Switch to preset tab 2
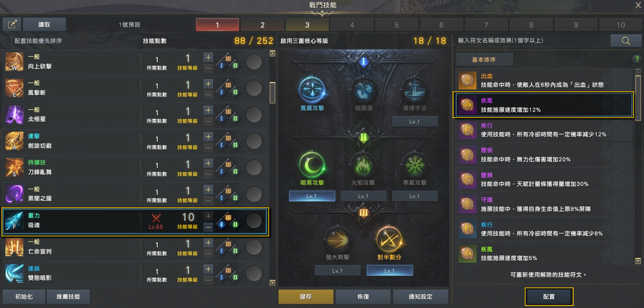The width and height of the screenshot is (644, 308). click(x=262, y=25)
